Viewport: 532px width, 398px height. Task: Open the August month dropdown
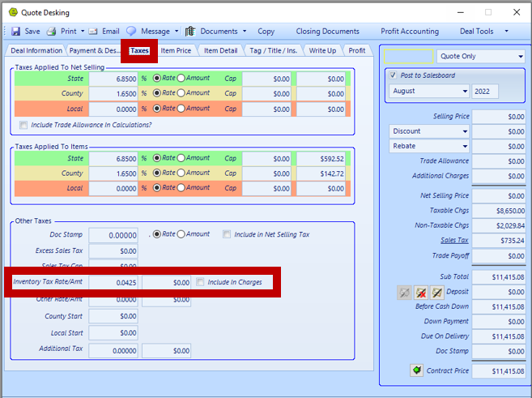pos(429,91)
